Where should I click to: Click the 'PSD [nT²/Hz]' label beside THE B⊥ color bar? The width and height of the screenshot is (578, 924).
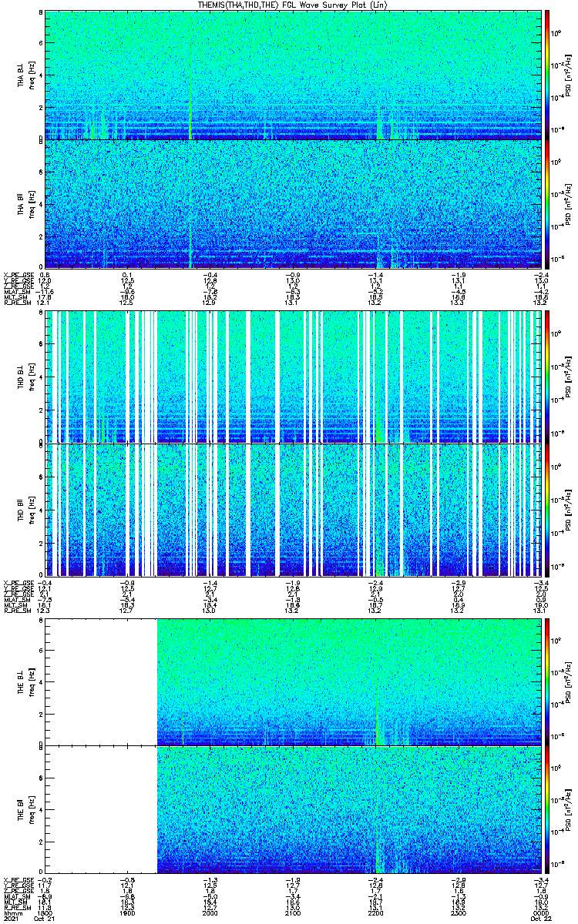(569, 681)
